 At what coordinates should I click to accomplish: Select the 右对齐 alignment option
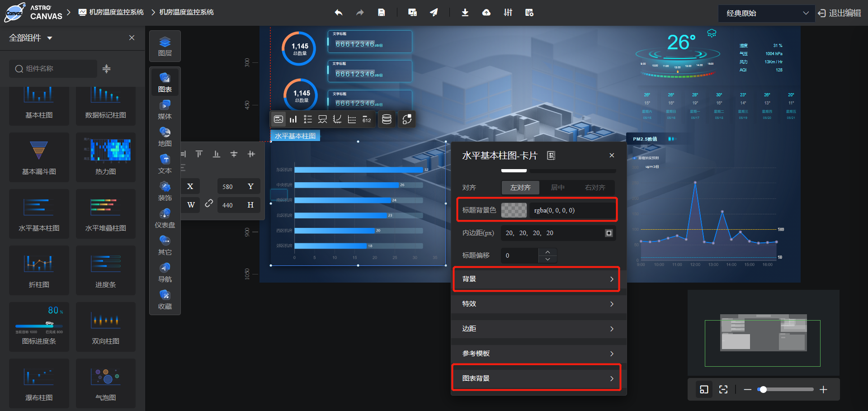click(595, 187)
